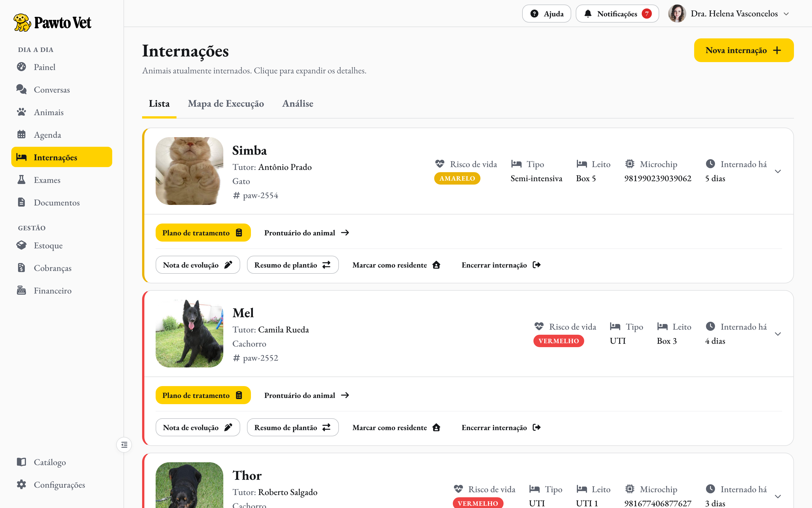Open Painel from the sidebar
Screen dimensions: 812x508
tap(62, 67)
